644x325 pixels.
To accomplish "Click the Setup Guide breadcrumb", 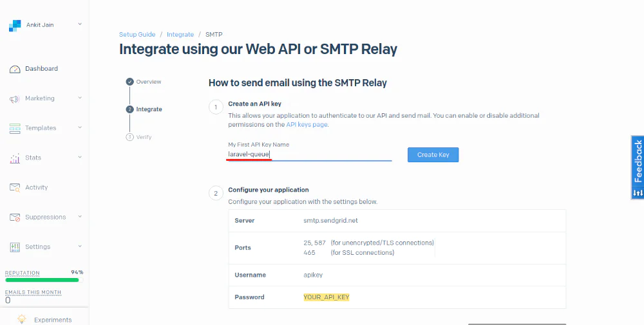I will click(x=137, y=35).
